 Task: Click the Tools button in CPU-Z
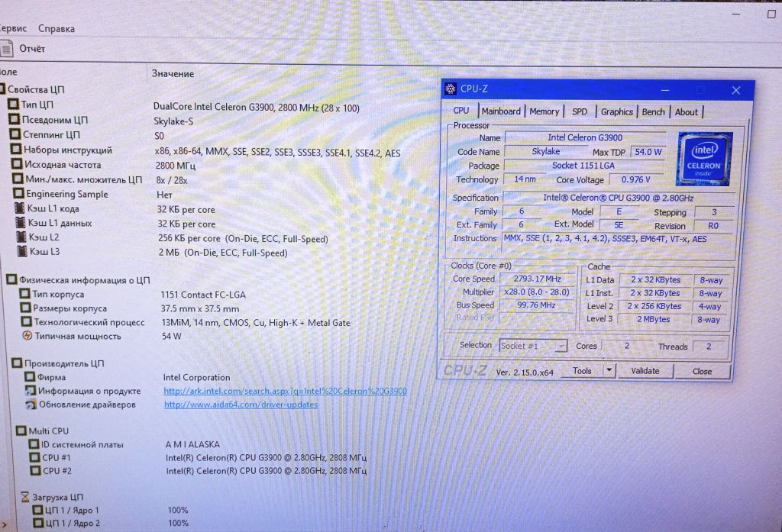tap(582, 370)
